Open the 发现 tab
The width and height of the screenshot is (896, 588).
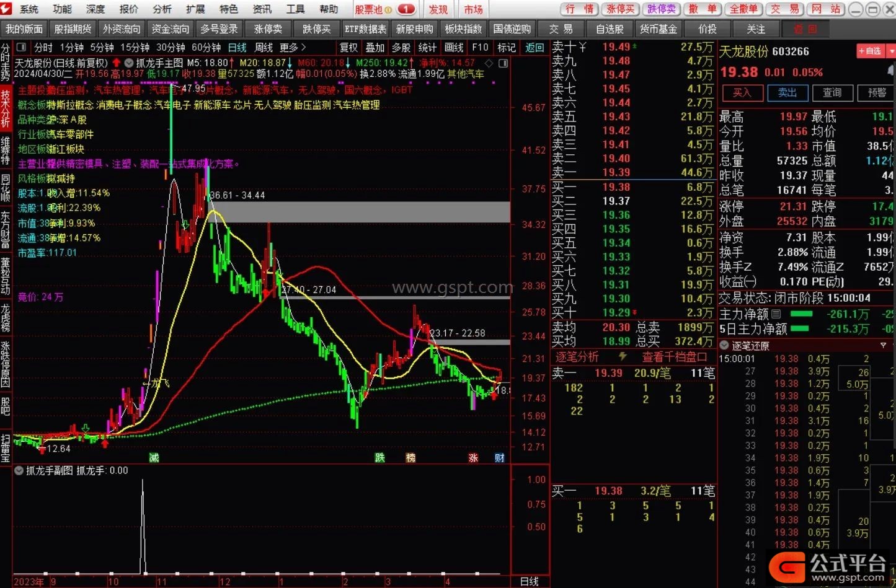click(x=438, y=9)
